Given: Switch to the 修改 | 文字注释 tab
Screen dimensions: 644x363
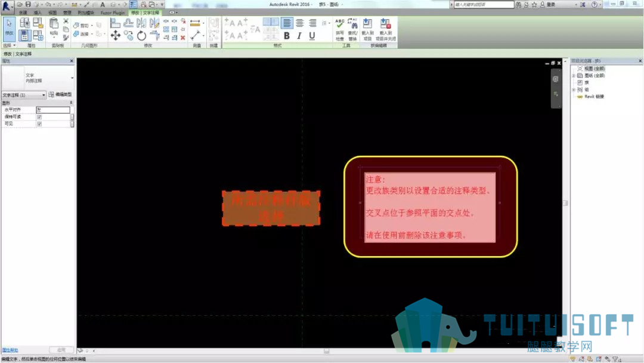Looking at the screenshot, I should tap(145, 13).
